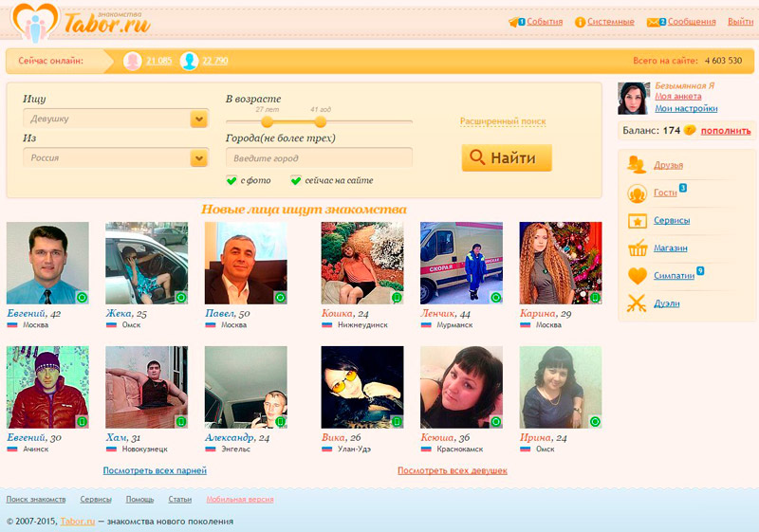Toggle the 'с фото' checkbox
This screenshot has width=759, height=532.
231,180
